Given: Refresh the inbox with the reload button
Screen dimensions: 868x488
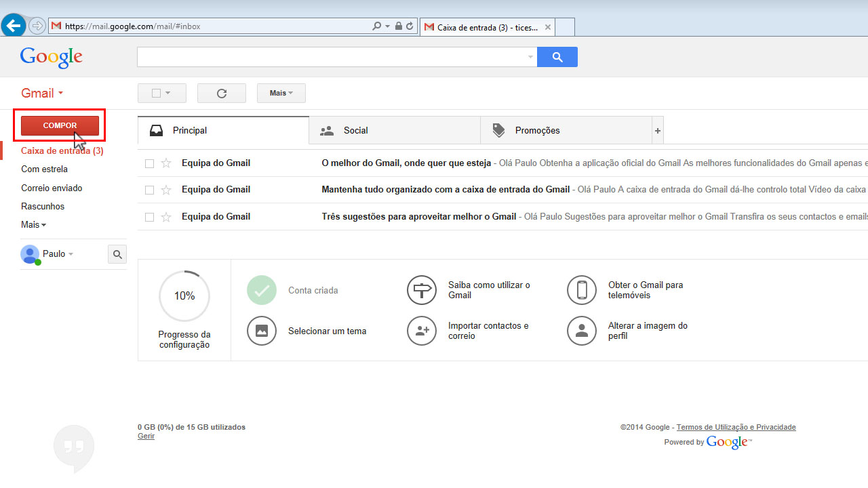Looking at the screenshot, I should pos(221,93).
